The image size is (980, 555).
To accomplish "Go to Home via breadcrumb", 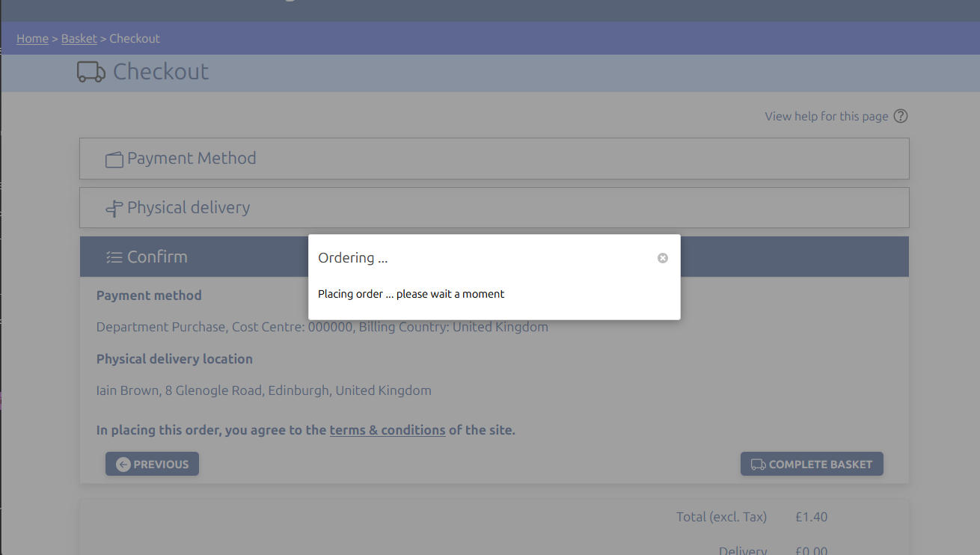I will click(32, 39).
